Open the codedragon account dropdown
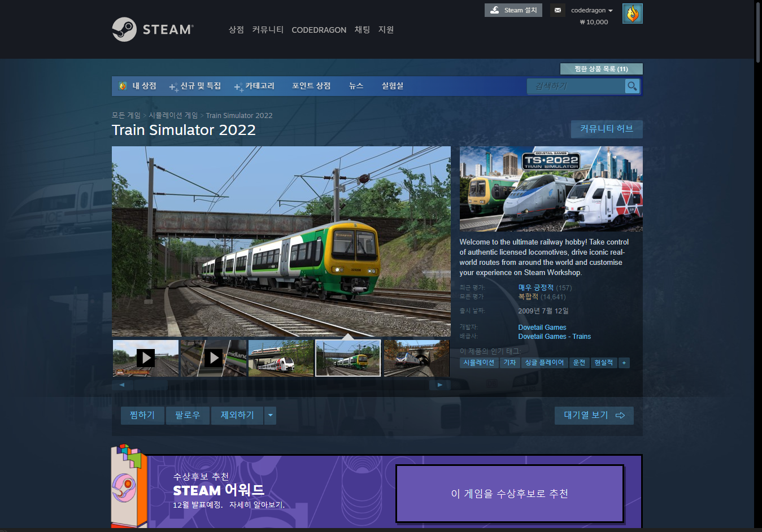 tap(591, 10)
